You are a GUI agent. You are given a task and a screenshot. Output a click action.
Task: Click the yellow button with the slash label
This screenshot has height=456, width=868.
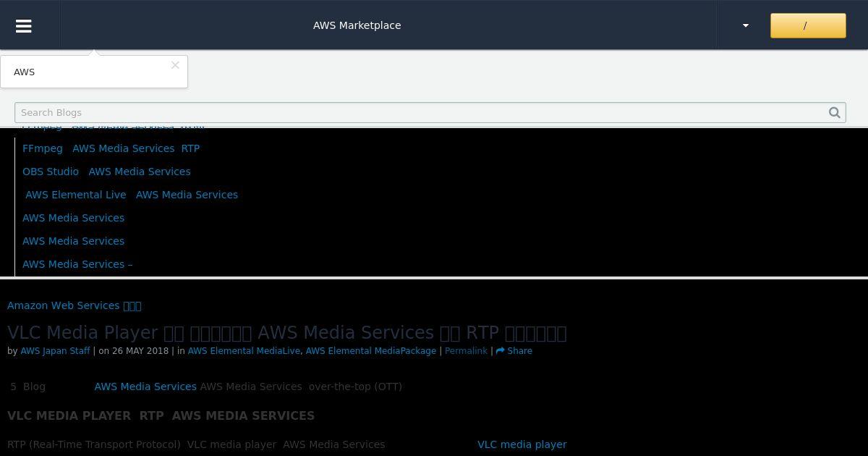[x=808, y=25]
